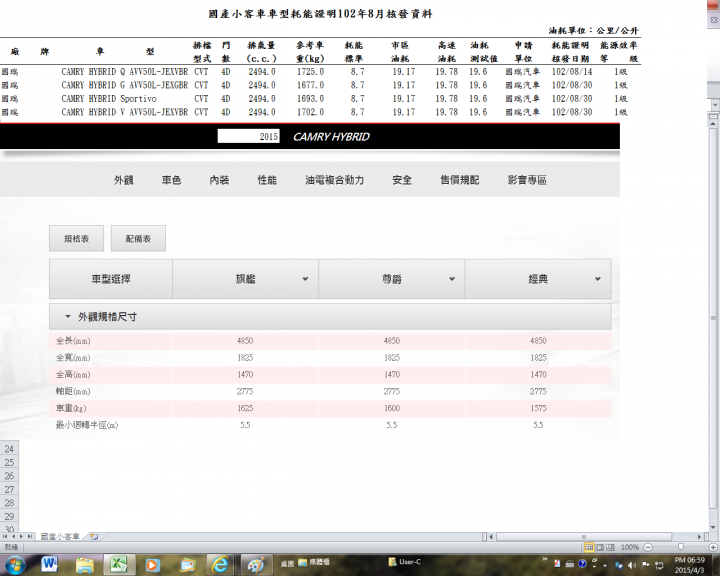Select the 性能 navigation tab
Image resolution: width=720 pixels, height=576 pixels.
tap(267, 180)
